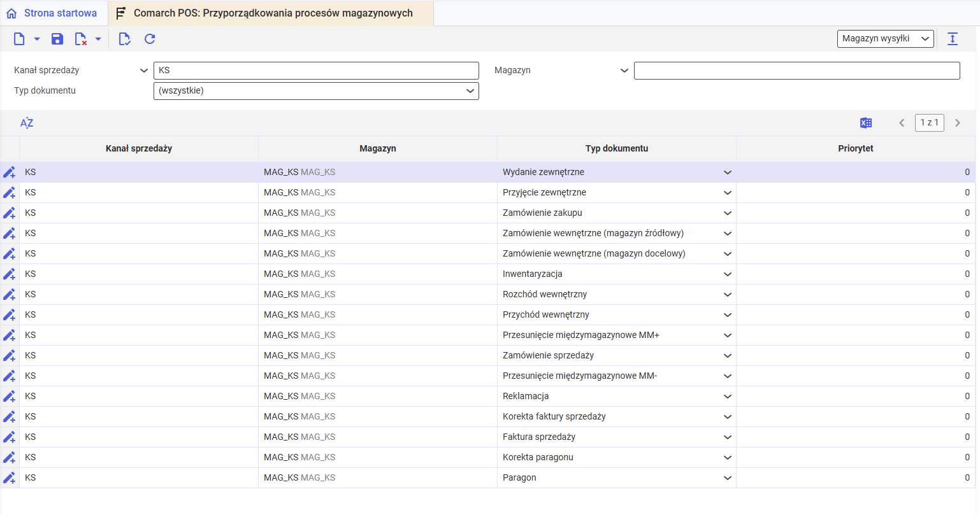Click edit icon for Korekta paragonu row
The image size is (980, 515).
(10, 458)
